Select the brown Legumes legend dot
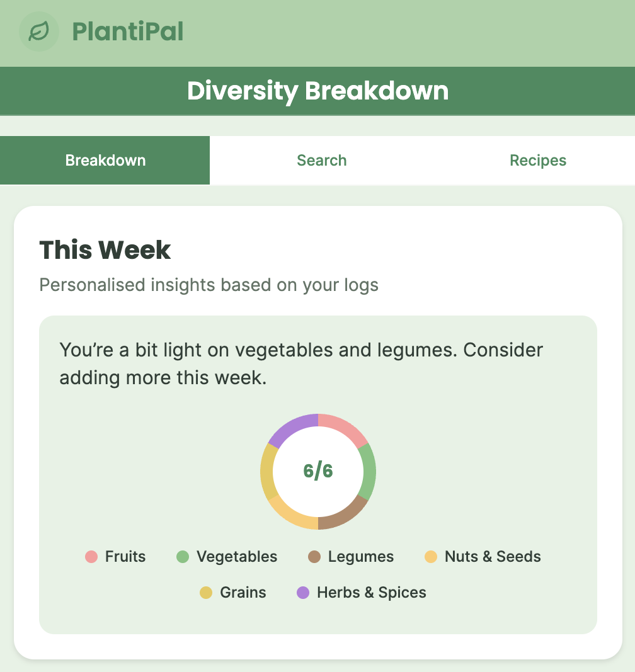This screenshot has width=635, height=672. tap(314, 557)
